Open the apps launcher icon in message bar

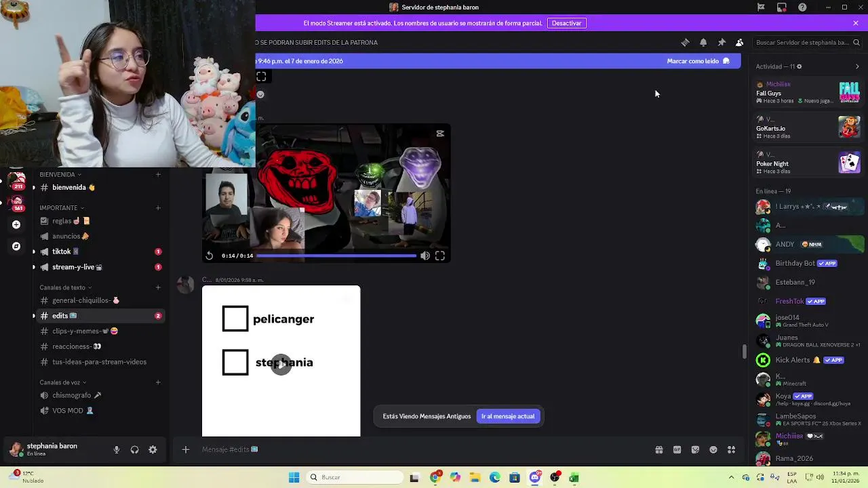[x=731, y=449]
